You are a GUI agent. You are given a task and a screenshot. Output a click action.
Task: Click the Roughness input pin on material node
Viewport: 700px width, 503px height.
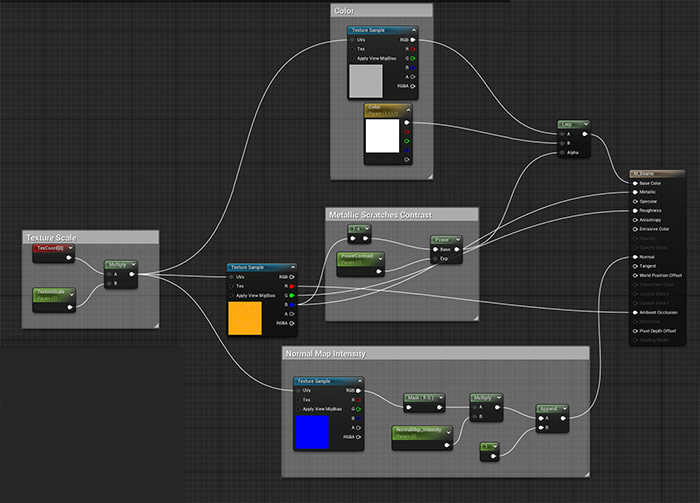point(634,211)
